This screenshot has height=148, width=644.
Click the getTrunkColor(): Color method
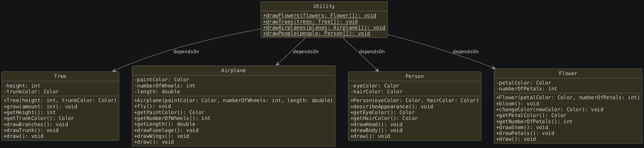(39, 118)
